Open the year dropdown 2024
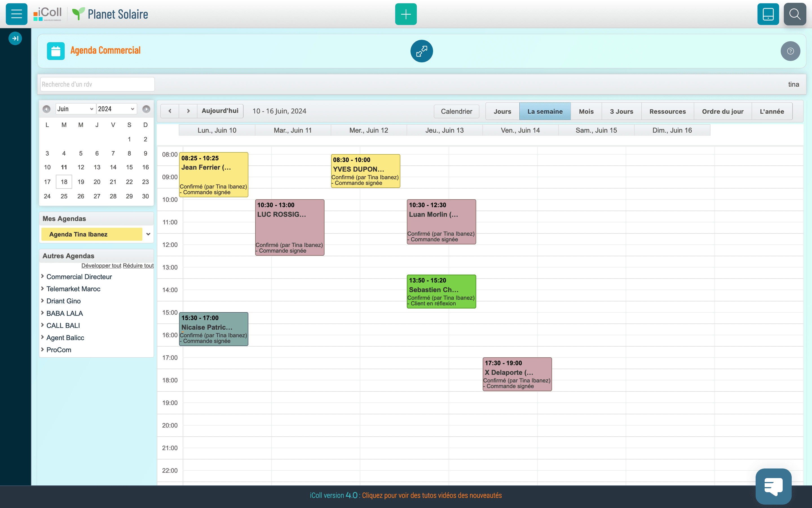 [x=116, y=109]
